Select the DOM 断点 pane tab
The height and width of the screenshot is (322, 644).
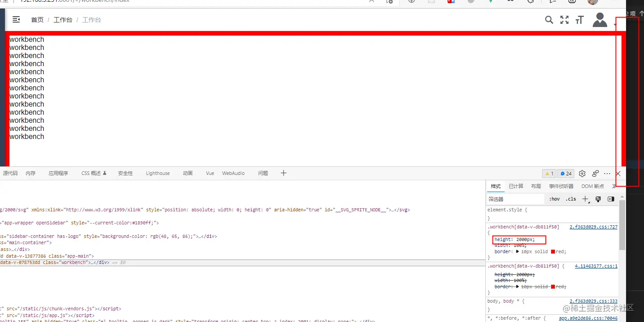[x=593, y=186]
